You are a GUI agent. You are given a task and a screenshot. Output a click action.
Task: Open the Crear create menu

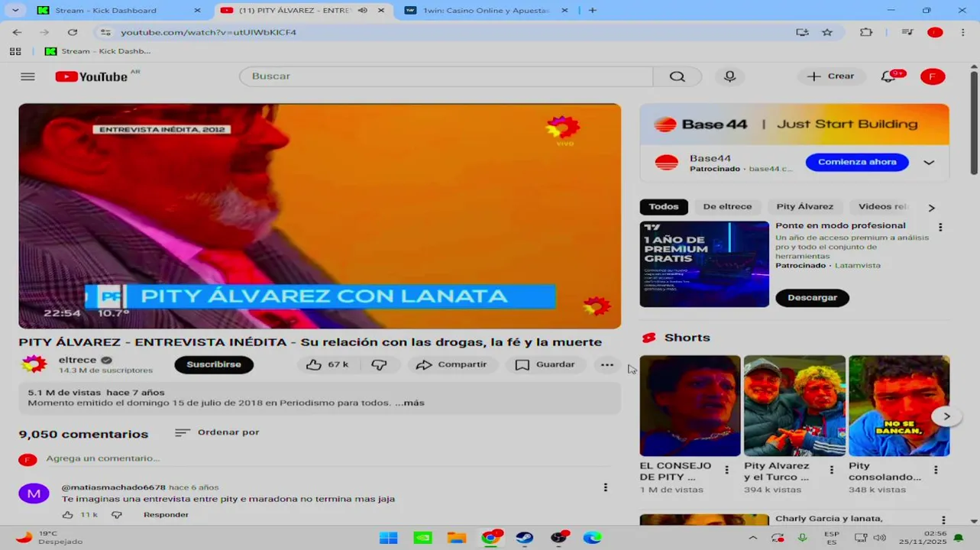tap(832, 76)
